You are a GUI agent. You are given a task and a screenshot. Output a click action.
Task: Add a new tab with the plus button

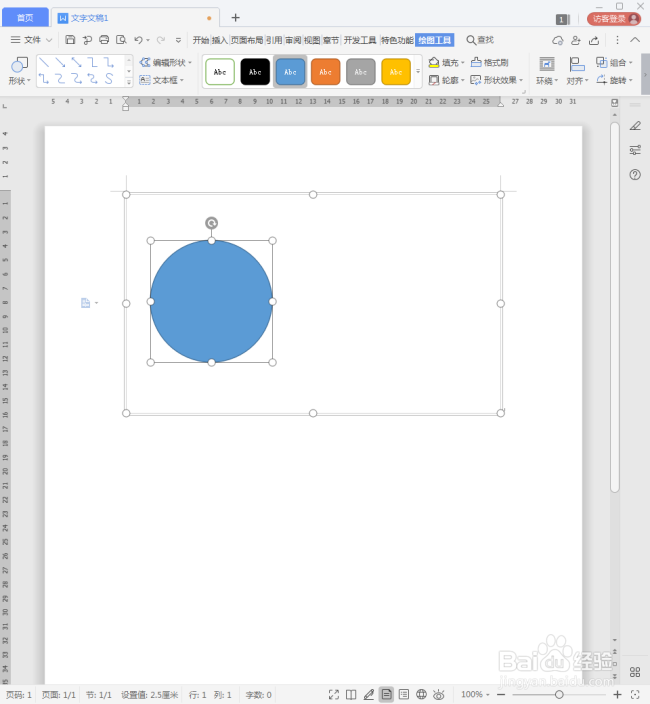(235, 18)
